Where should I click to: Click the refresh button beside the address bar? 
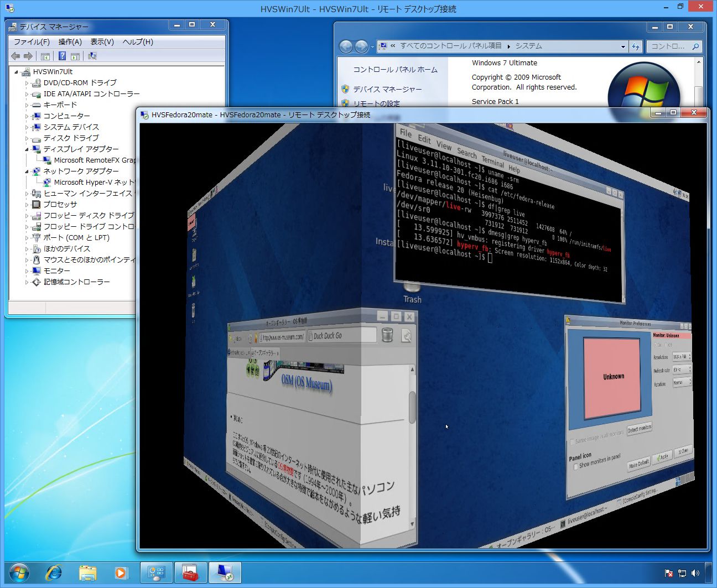pos(636,46)
